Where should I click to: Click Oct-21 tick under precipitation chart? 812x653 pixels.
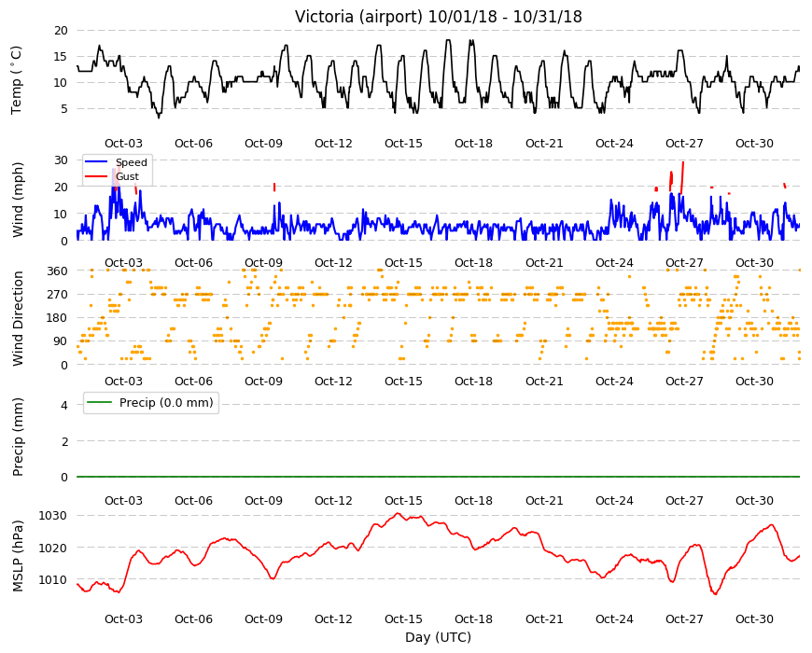pos(544,500)
